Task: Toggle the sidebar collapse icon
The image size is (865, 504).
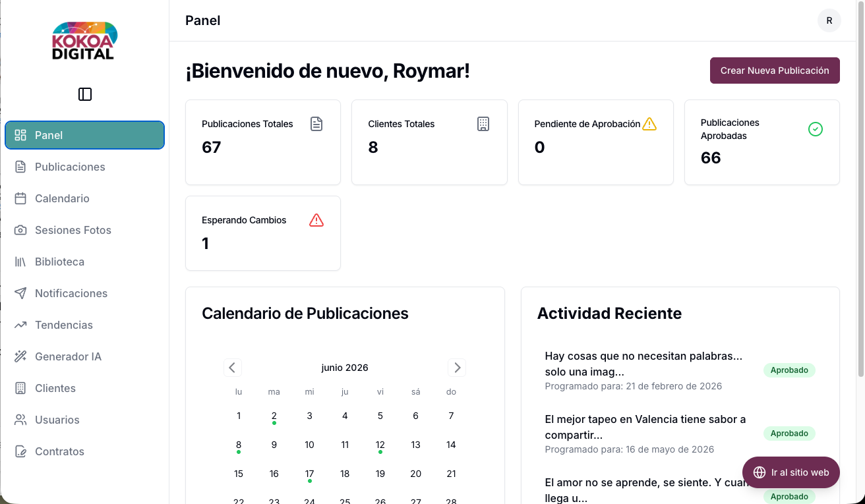Action: click(x=85, y=94)
